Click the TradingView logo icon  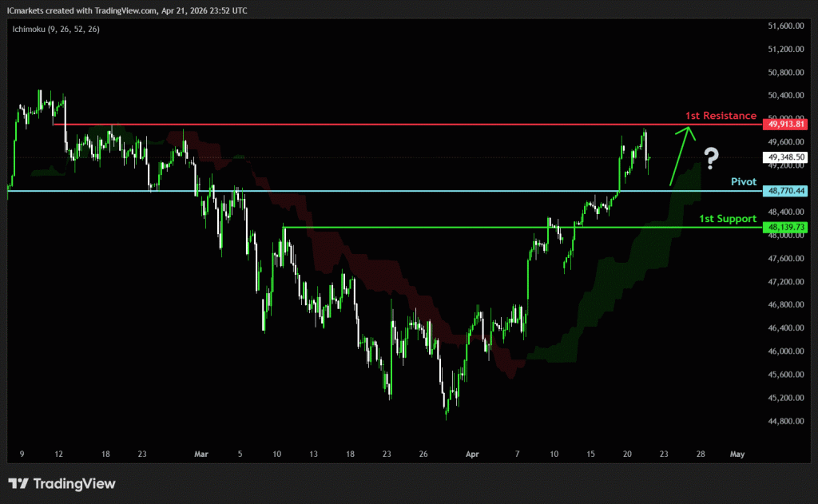pos(18,484)
